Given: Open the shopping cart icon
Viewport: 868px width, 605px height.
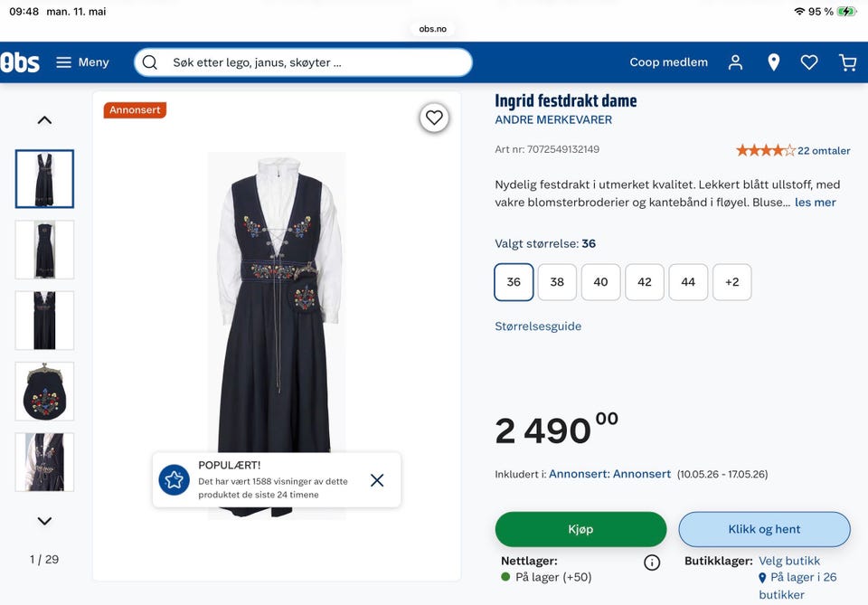Looking at the screenshot, I should coord(847,62).
